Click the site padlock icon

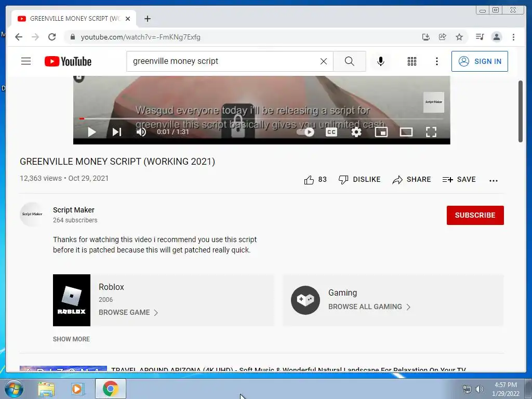[x=72, y=37]
